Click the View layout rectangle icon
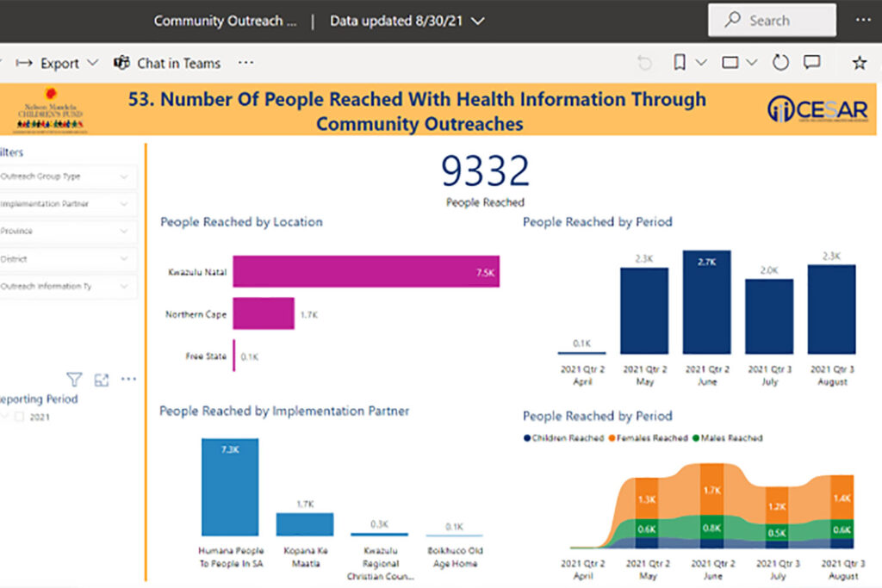 [730, 63]
